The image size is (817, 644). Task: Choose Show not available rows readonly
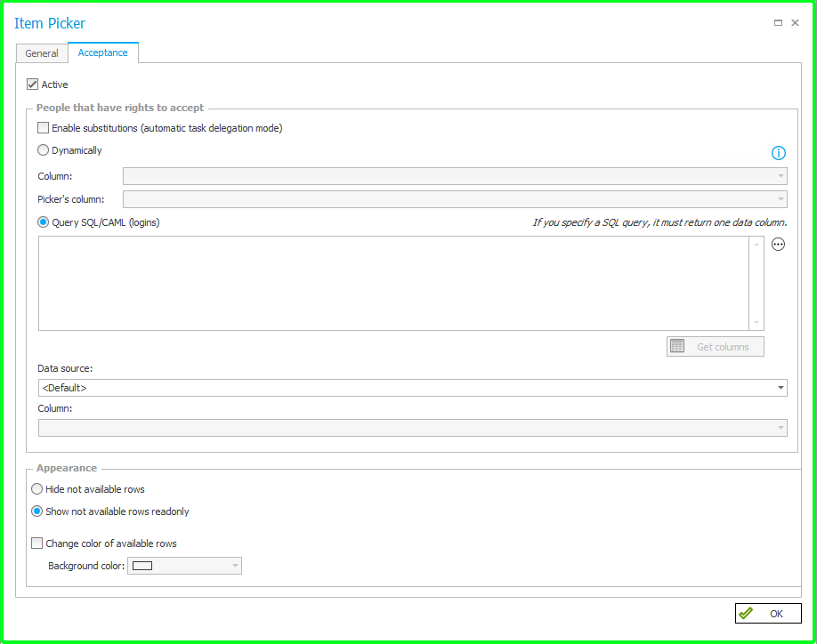click(x=37, y=511)
